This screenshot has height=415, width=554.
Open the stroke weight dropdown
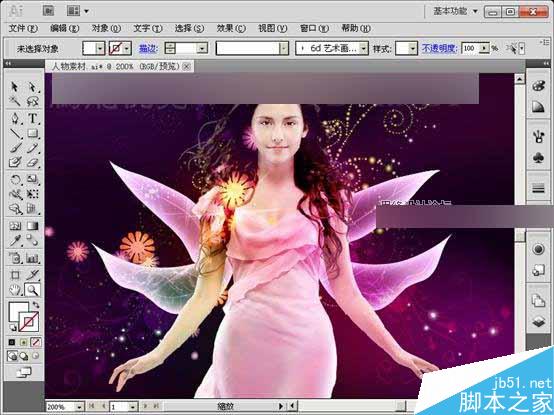coord(202,48)
